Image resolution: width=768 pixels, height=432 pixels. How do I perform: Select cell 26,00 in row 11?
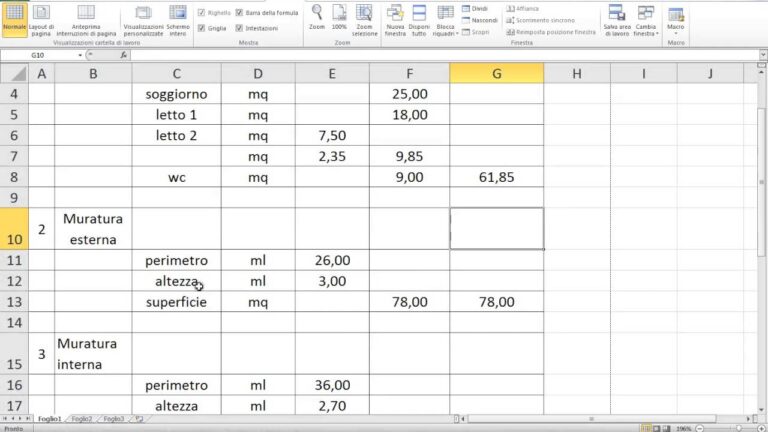tap(332, 260)
